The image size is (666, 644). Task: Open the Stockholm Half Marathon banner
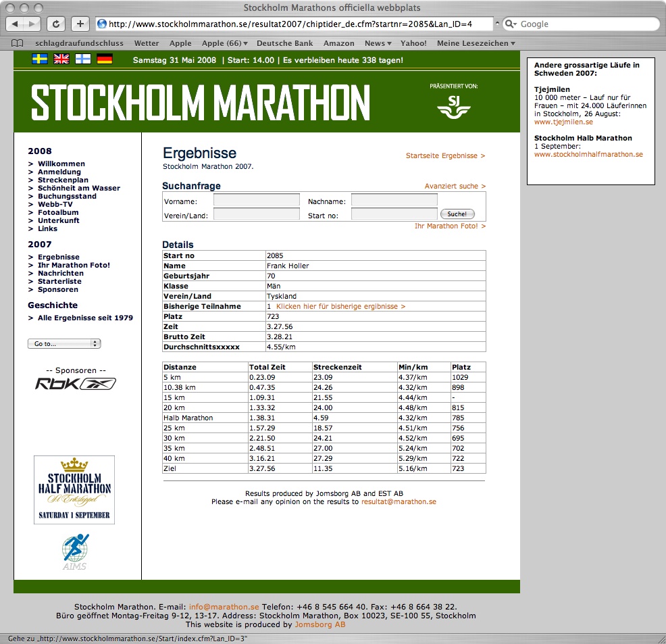coord(74,490)
